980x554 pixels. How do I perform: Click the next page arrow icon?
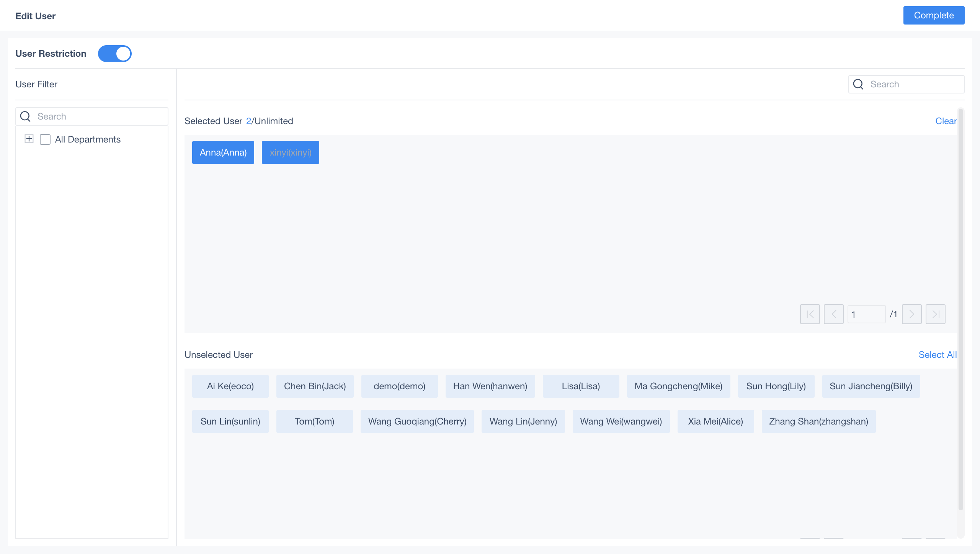point(911,314)
